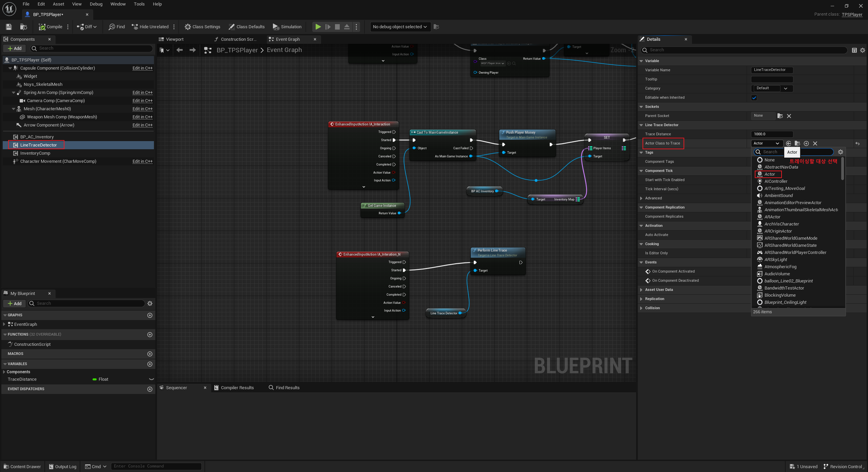Click Add button in Components panel
Screen dimensions: 868x472
coord(14,49)
